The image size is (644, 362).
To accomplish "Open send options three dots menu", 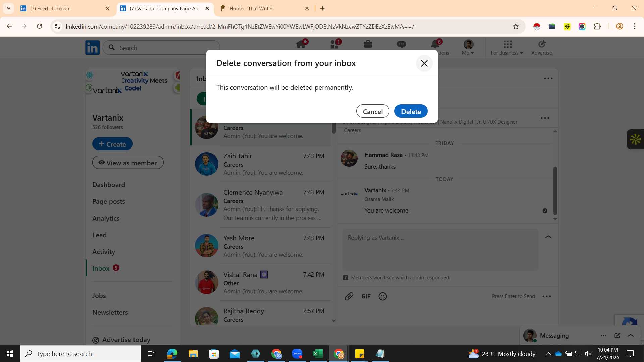I will click(x=547, y=296).
